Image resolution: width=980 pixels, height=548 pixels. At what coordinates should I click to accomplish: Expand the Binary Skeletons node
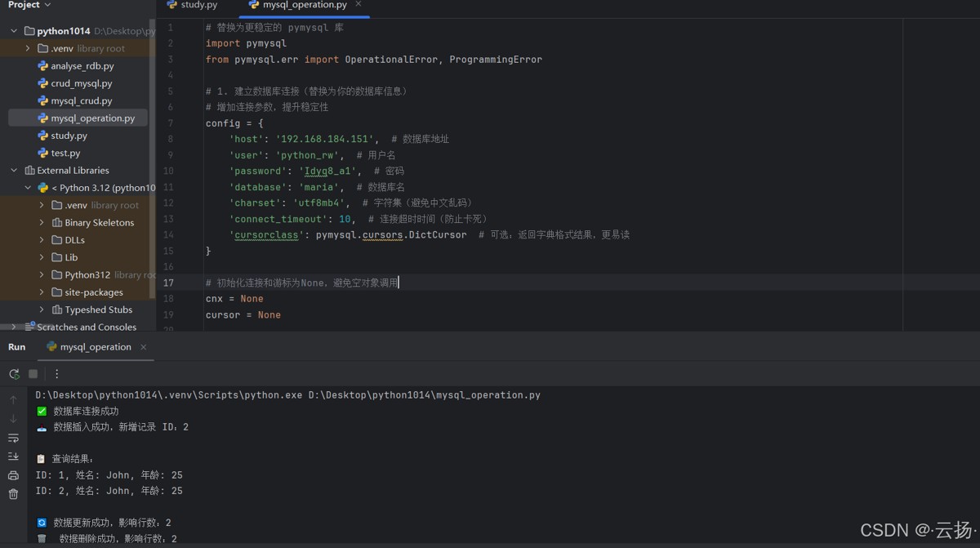tap(42, 222)
